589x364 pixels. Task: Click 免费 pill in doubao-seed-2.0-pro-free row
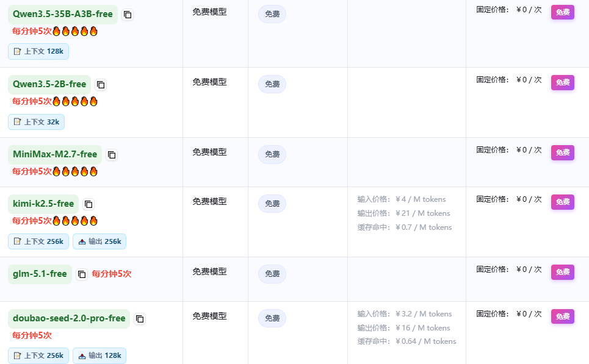click(272, 318)
